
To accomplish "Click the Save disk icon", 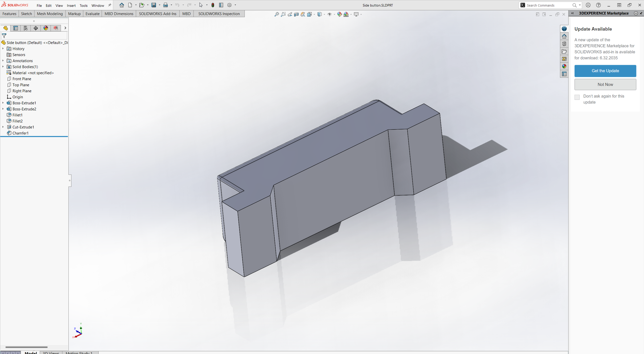I will (154, 5).
